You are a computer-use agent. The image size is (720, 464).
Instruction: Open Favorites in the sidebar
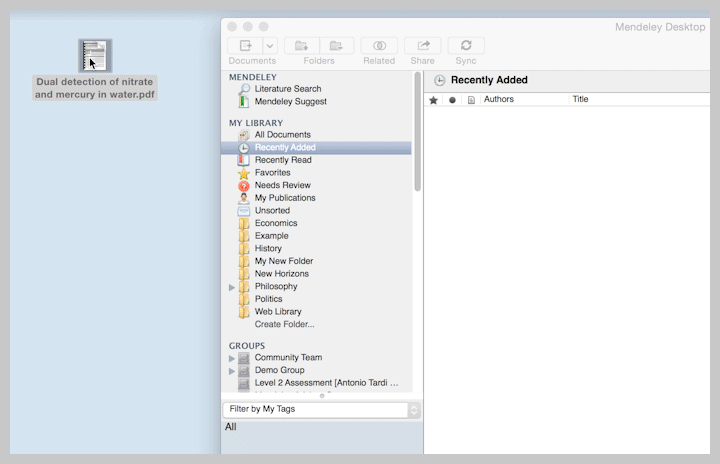click(273, 173)
